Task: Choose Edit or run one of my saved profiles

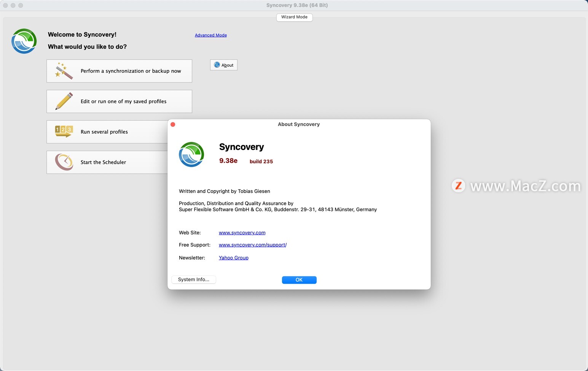Action: click(x=119, y=101)
